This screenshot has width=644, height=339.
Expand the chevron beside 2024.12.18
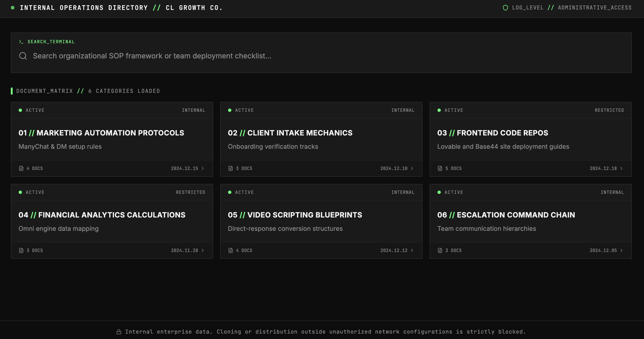click(x=621, y=168)
